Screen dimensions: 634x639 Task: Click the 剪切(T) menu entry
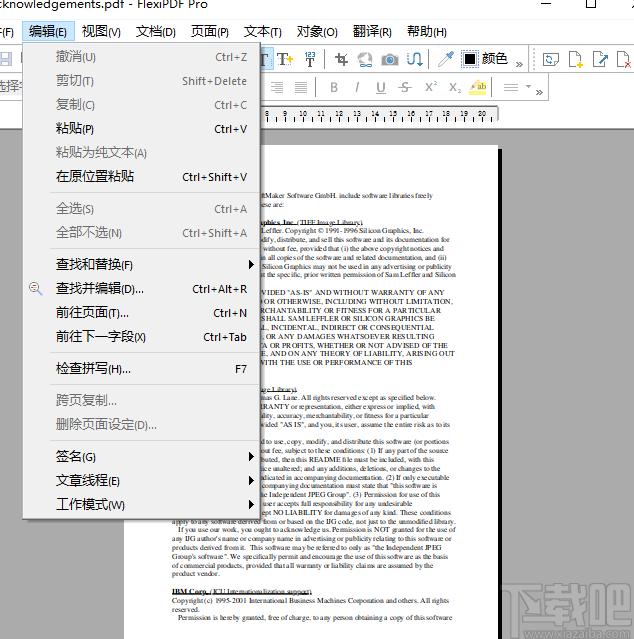pyautogui.click(x=141, y=81)
